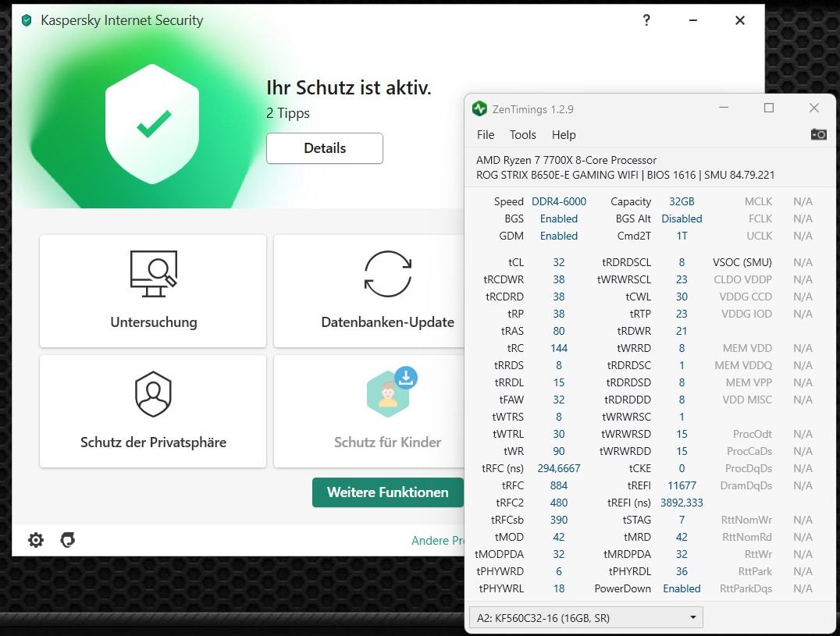Open Kaspersky settings gear icon
This screenshot has height=636, width=840.
[x=36, y=540]
